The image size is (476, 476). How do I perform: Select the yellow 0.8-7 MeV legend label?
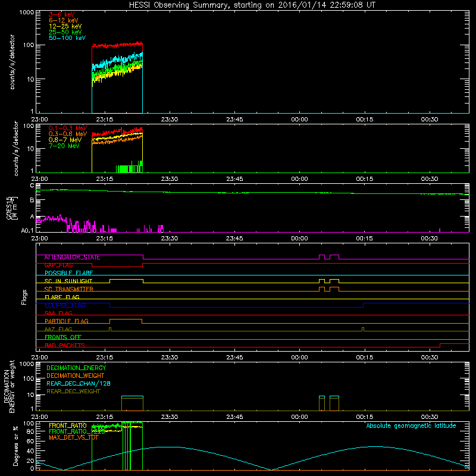[65, 140]
